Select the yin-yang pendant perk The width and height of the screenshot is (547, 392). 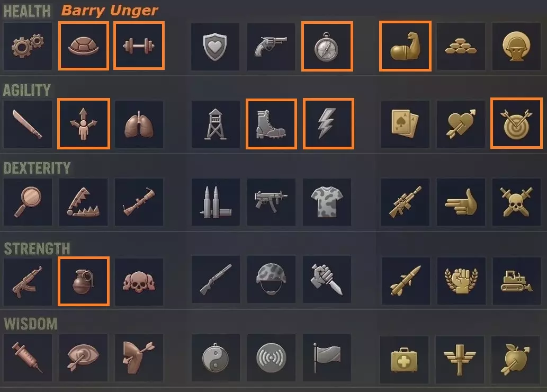click(215, 358)
